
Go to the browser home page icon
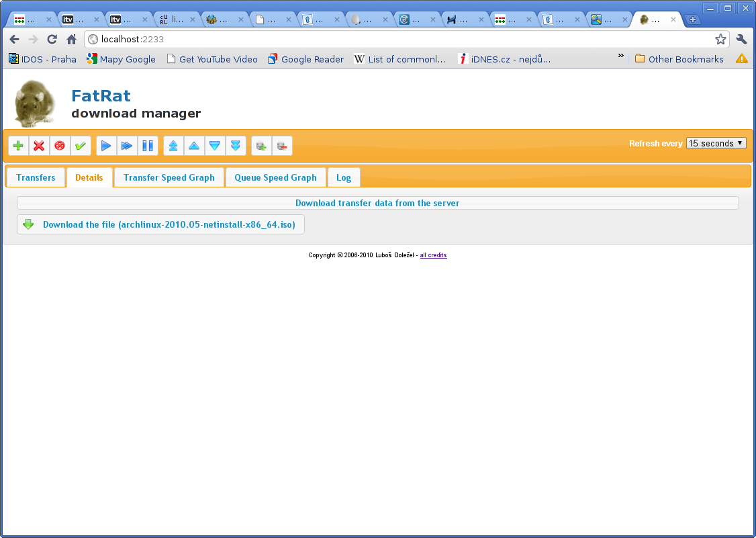pos(71,39)
